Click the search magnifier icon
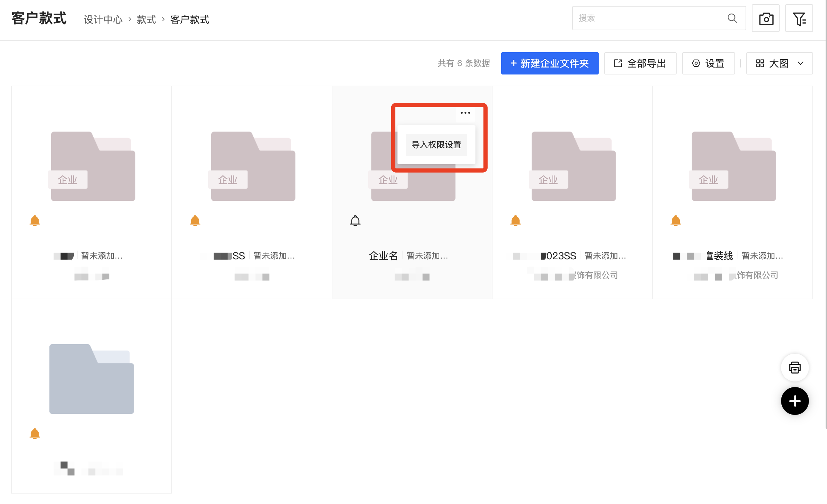 click(x=732, y=18)
